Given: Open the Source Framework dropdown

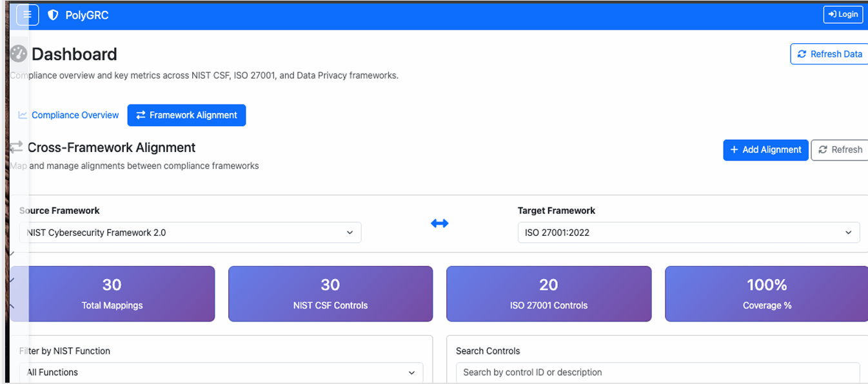Looking at the screenshot, I should 190,233.
